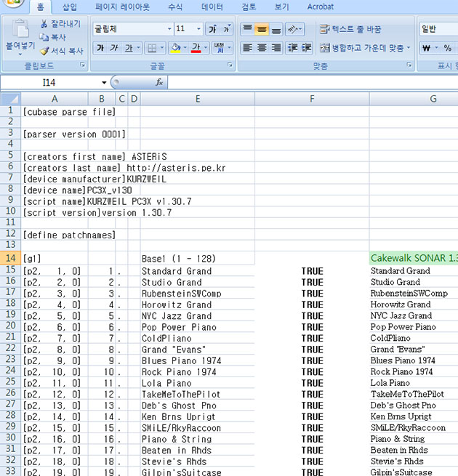Image resolution: width=458 pixels, height=476 pixels.
Task: Click the yellow fill color bucket
Action: pyautogui.click(x=174, y=48)
